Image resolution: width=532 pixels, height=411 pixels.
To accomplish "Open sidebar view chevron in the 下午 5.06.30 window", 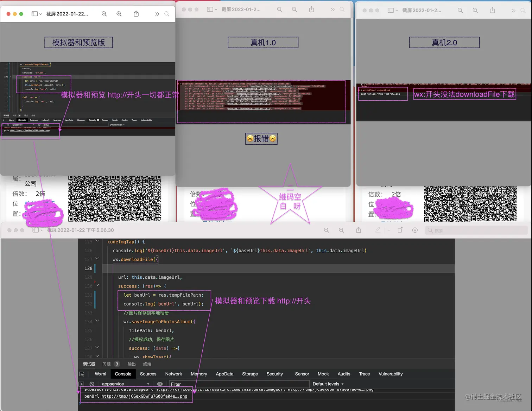I will (x=42, y=230).
